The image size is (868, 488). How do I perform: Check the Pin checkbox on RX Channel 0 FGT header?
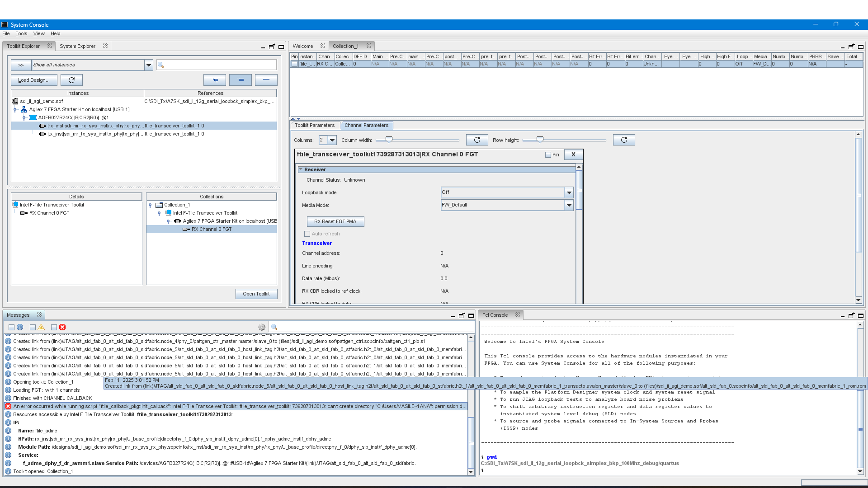click(x=548, y=155)
